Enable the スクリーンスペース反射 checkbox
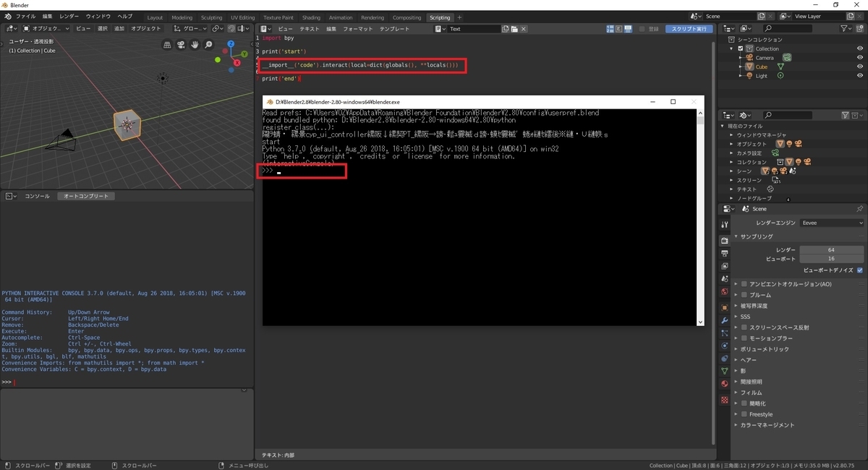 pyautogui.click(x=744, y=328)
